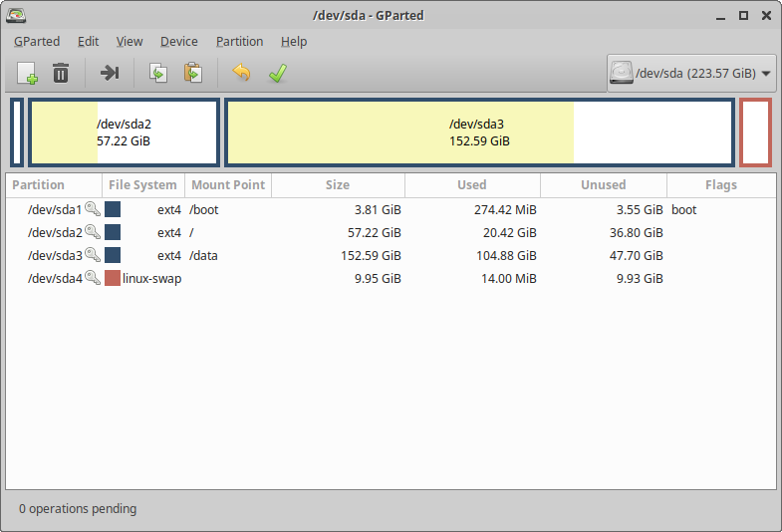Click the red linux-swap color swatch
The image size is (782, 532).
[113, 278]
